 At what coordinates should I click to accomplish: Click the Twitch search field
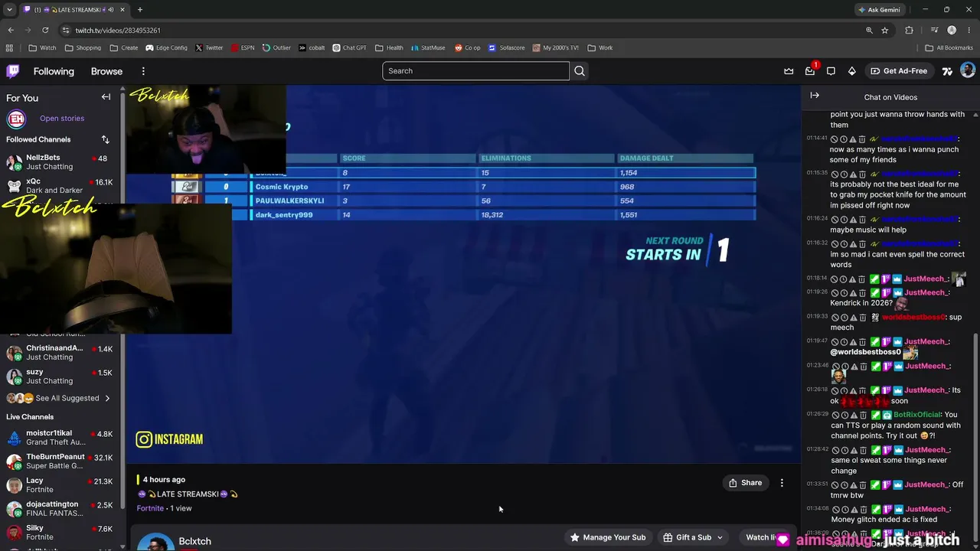pyautogui.click(x=475, y=71)
